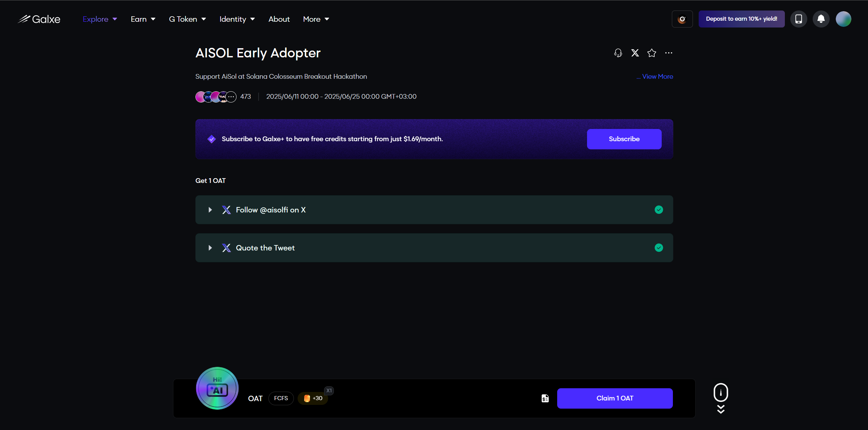Click the FCFS tag
This screenshot has height=430, width=868.
[281, 398]
